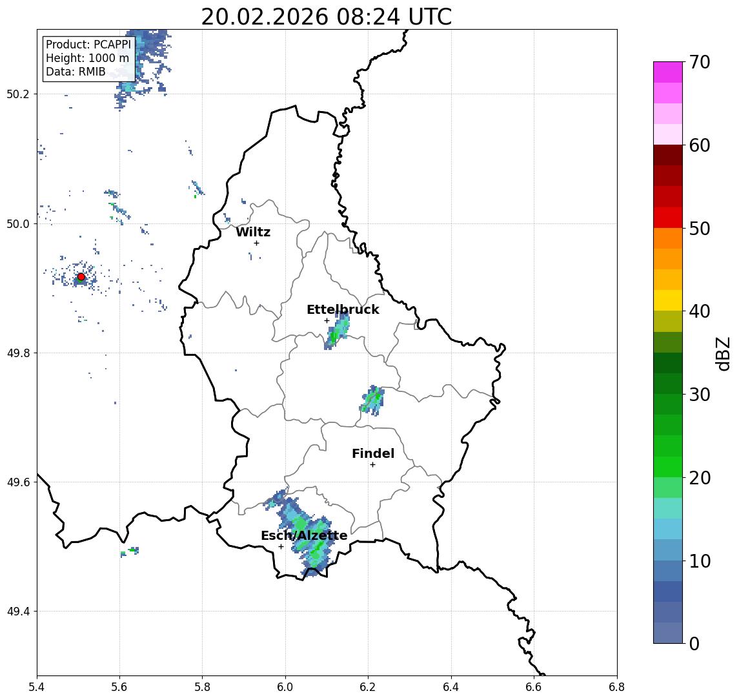Click the cross marker below Findel
The height and width of the screenshot is (700, 739).
[x=372, y=465]
